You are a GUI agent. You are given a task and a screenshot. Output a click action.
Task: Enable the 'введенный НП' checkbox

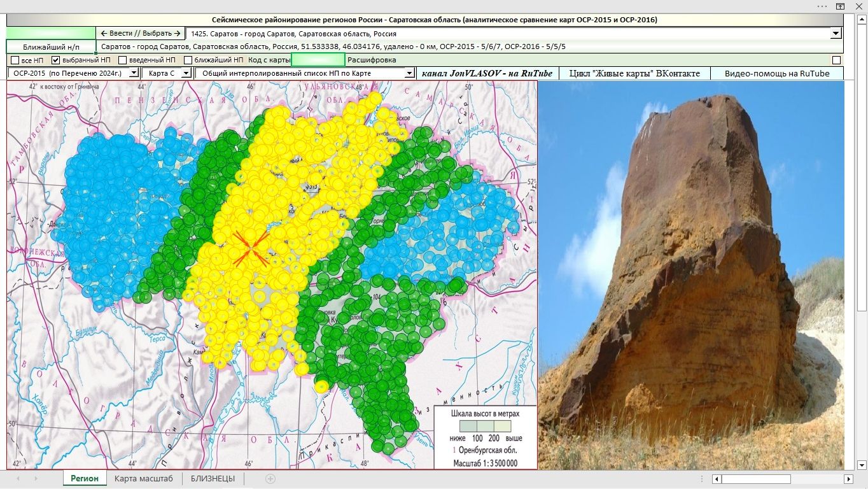[x=122, y=60]
